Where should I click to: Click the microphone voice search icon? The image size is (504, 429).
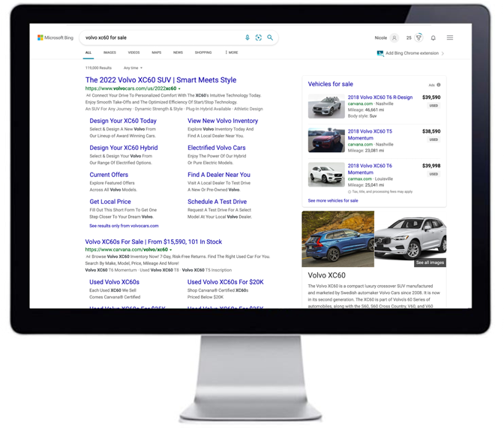pyautogui.click(x=247, y=37)
